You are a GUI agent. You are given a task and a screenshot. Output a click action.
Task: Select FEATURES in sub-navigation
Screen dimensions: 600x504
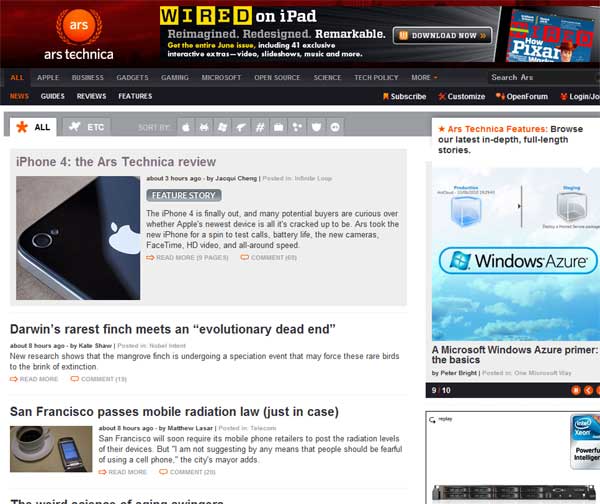coord(135,96)
